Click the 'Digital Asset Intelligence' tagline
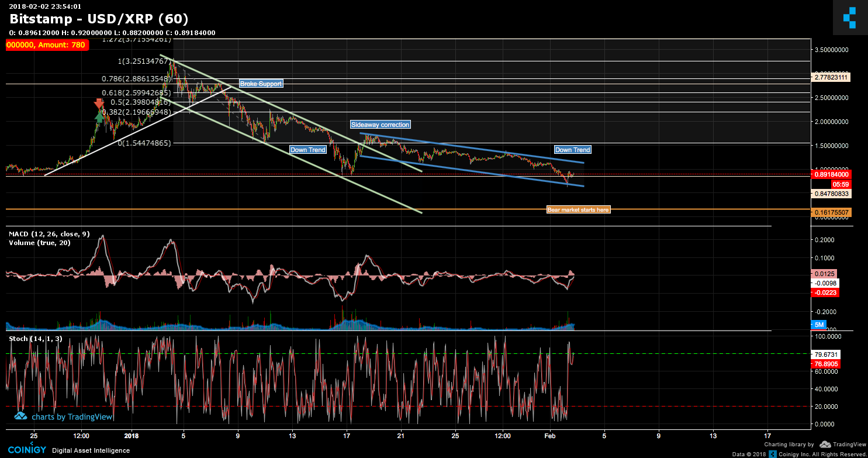This screenshot has width=868, height=458. click(x=91, y=450)
